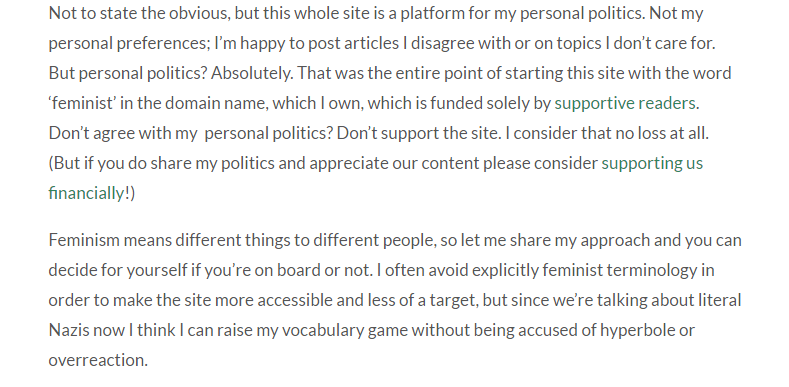Click the green 'financially' link word
Screen dimensions: 789x387
coord(87,193)
